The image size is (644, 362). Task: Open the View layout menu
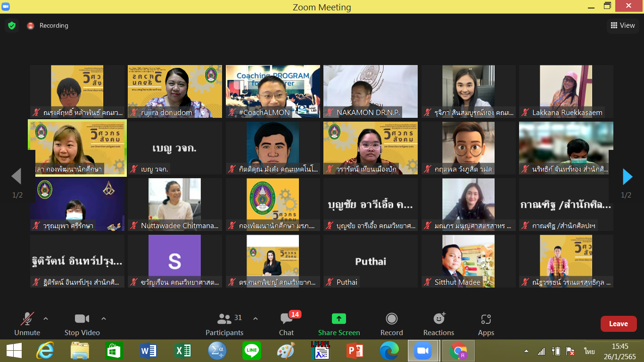(622, 25)
